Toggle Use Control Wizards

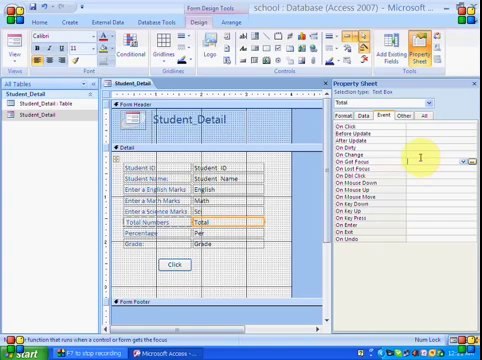tap(364, 48)
